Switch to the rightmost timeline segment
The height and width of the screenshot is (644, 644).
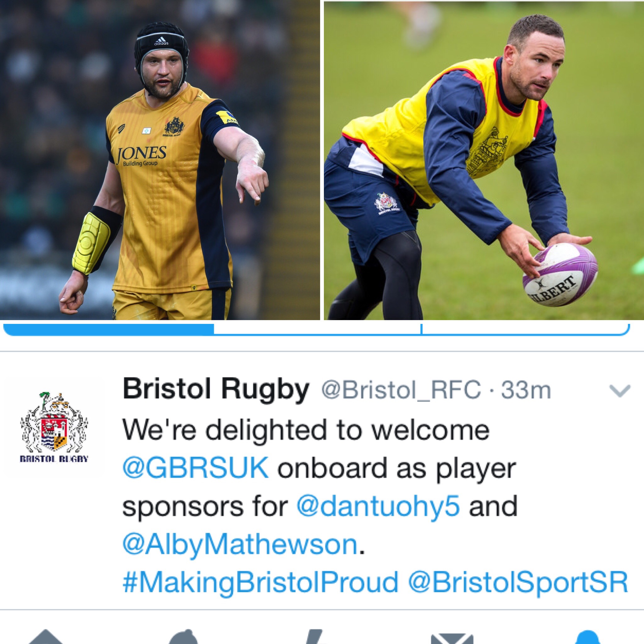tap(526, 329)
